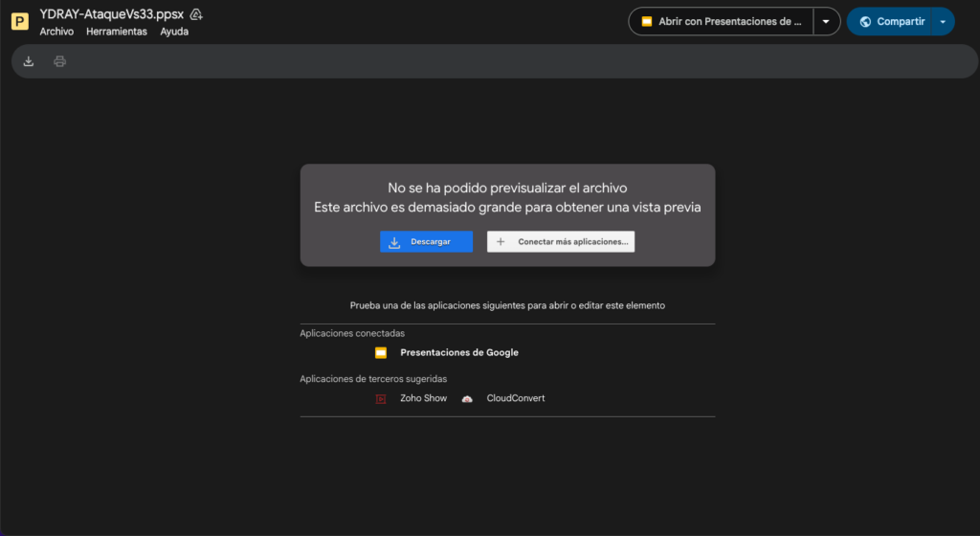This screenshot has height=536, width=980.
Task: Choose Presentaciones de Google text link
Action: click(x=459, y=353)
